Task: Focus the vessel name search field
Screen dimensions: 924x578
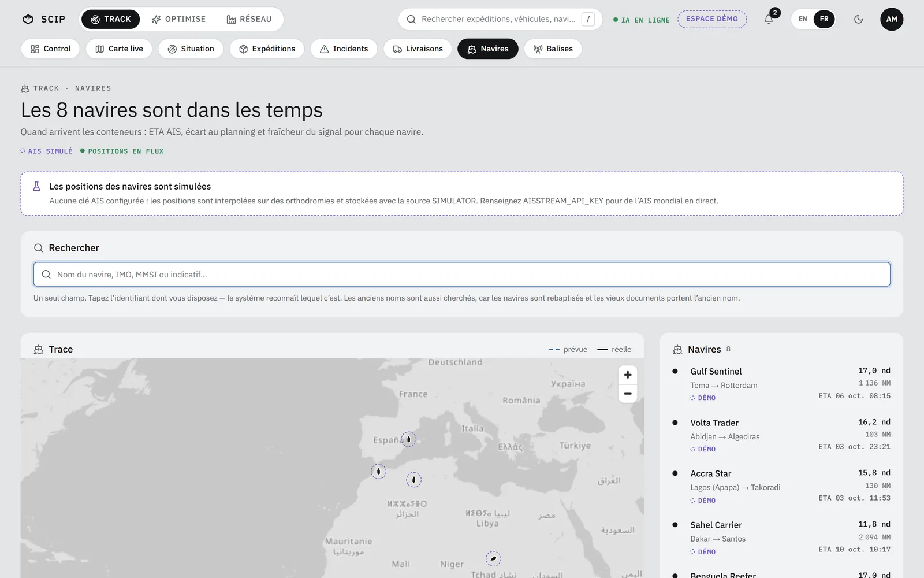Action: 462,275
